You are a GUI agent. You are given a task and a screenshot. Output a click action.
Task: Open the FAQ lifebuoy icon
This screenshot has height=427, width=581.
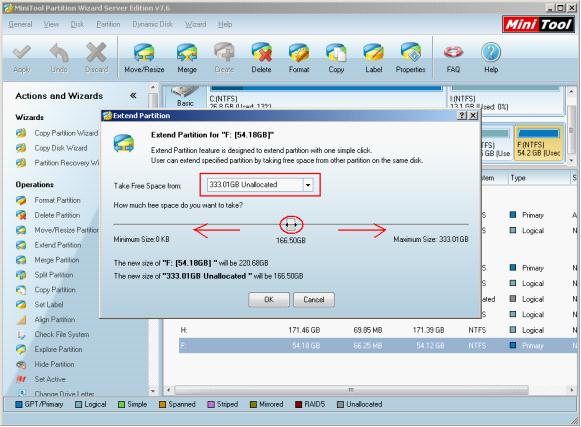pos(453,58)
